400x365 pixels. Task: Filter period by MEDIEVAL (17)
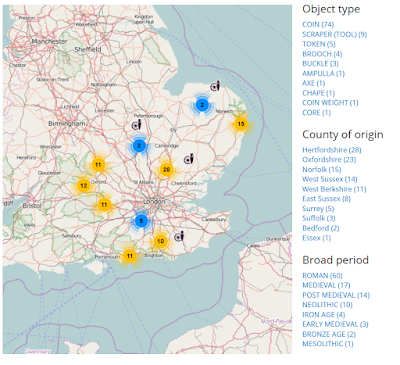point(326,285)
